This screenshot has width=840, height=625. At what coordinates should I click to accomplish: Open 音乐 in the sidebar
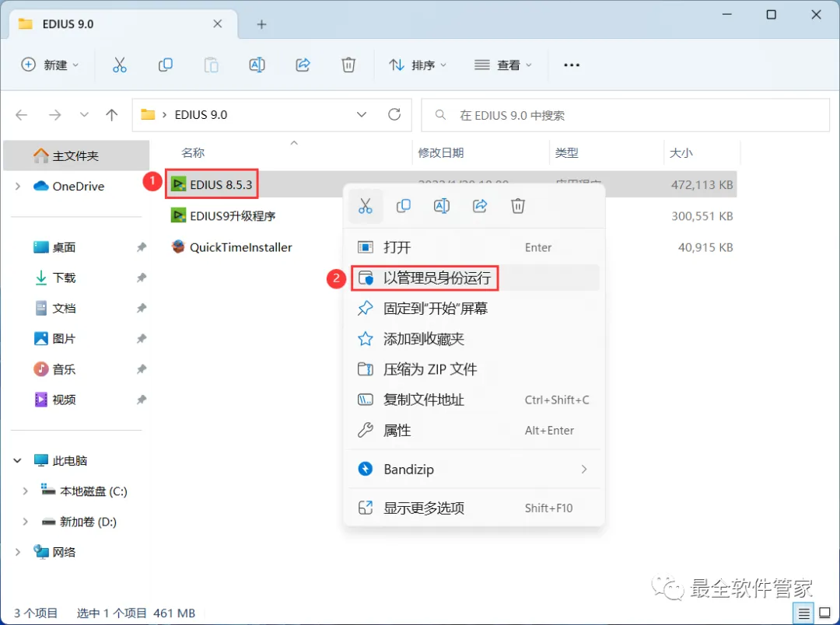pos(64,369)
